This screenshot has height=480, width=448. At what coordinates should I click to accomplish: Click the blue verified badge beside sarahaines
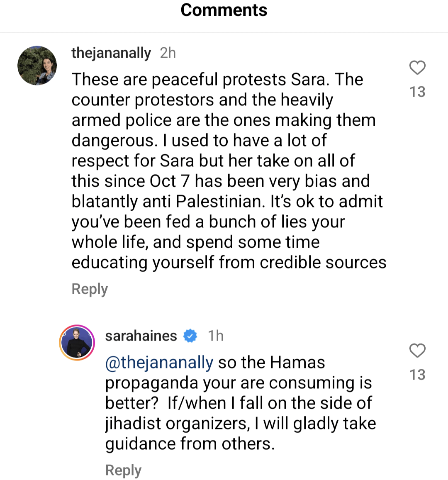(x=190, y=336)
